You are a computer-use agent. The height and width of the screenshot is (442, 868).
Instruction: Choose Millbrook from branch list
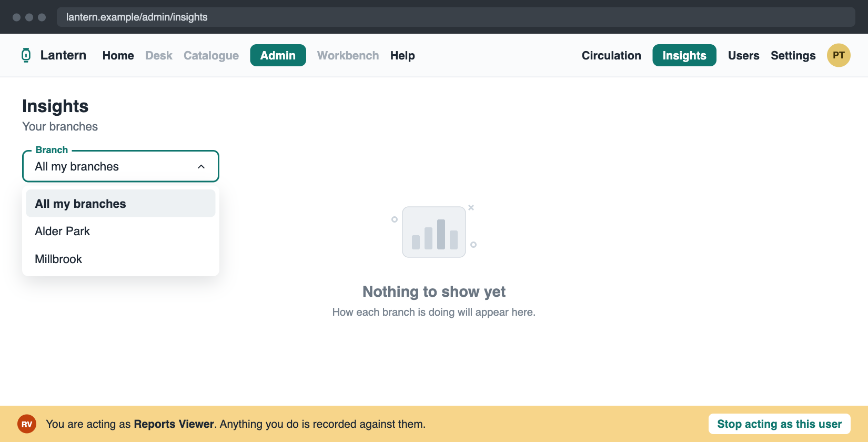(120, 259)
